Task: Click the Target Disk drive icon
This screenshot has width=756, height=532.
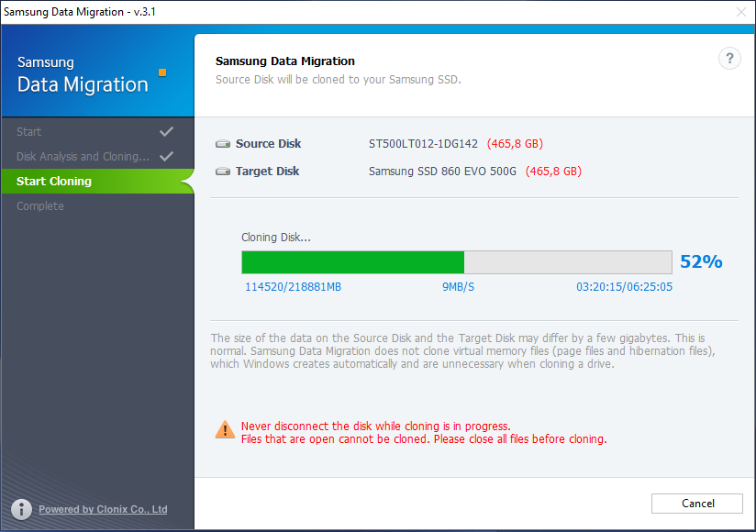Action: click(x=223, y=172)
